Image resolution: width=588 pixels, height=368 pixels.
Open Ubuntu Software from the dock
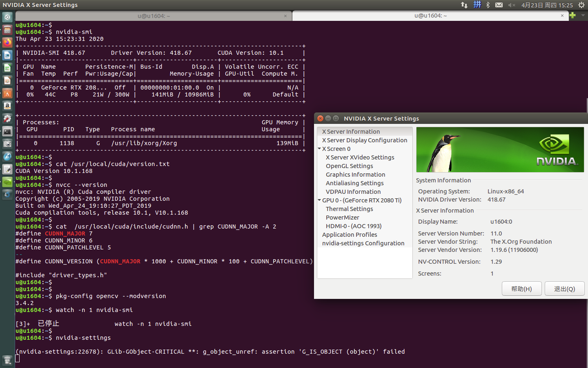7,93
